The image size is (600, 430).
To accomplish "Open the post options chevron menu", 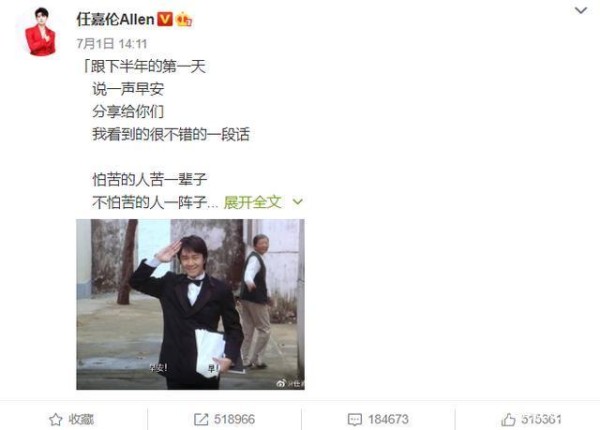I will point(581,10).
